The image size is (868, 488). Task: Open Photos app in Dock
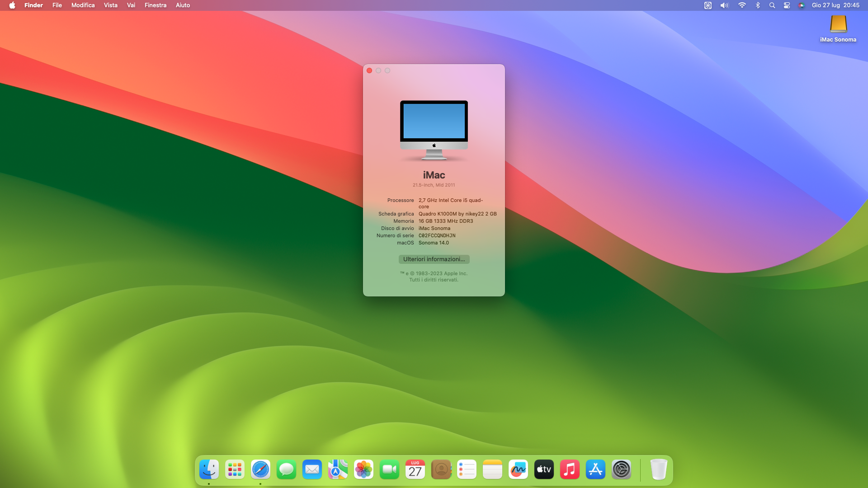[363, 469]
